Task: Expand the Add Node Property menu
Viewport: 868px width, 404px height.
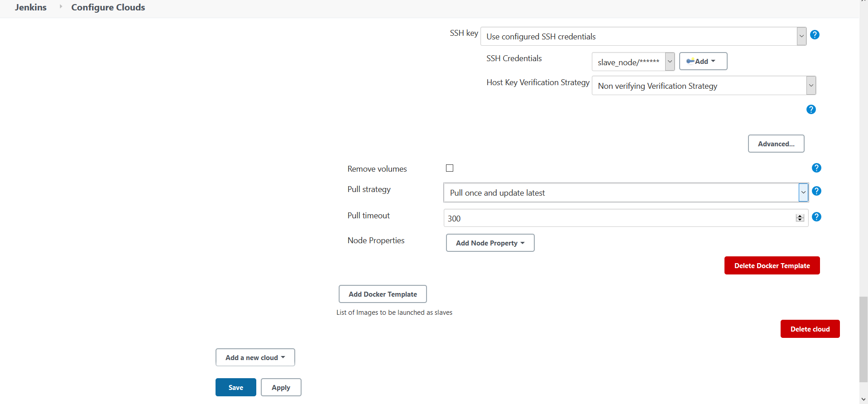Action: 490,243
